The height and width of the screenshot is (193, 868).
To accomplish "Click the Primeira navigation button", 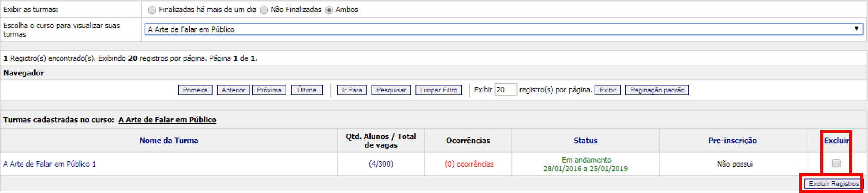I will [x=195, y=90].
